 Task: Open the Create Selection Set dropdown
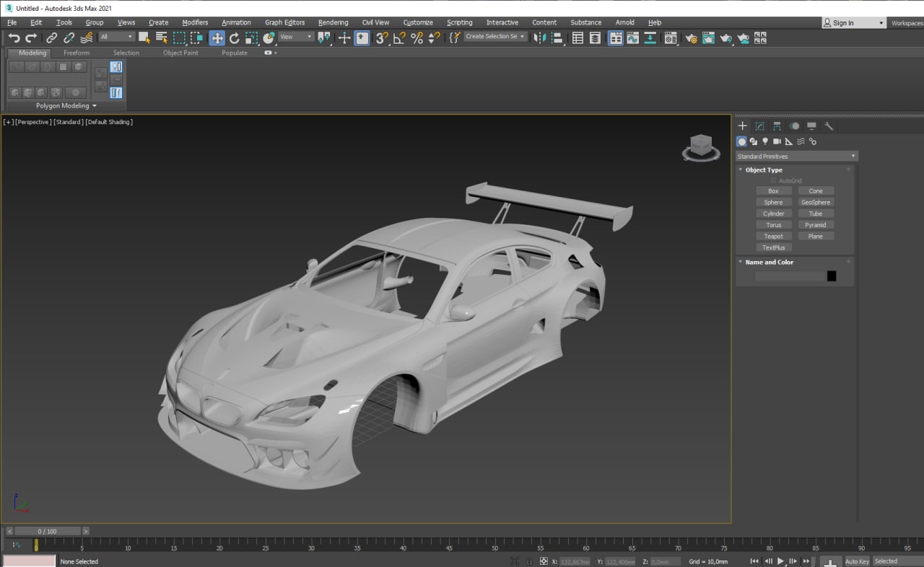(x=495, y=36)
